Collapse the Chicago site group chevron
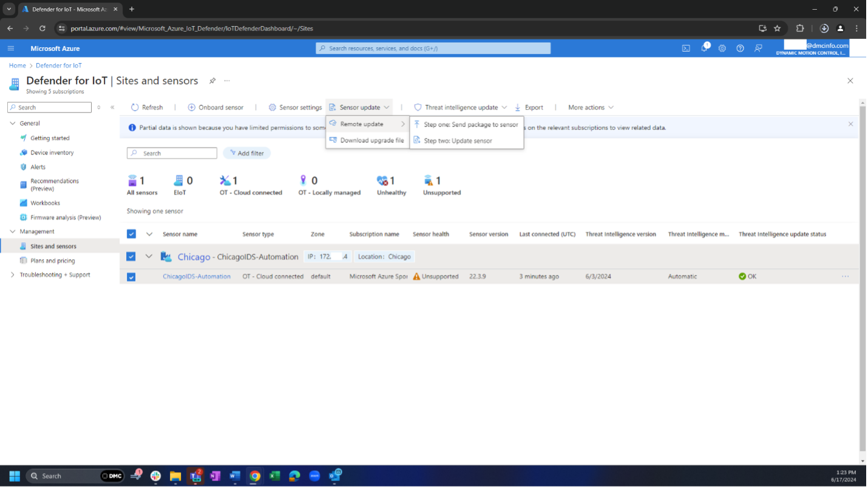The width and height of the screenshot is (868, 489). coord(149,257)
